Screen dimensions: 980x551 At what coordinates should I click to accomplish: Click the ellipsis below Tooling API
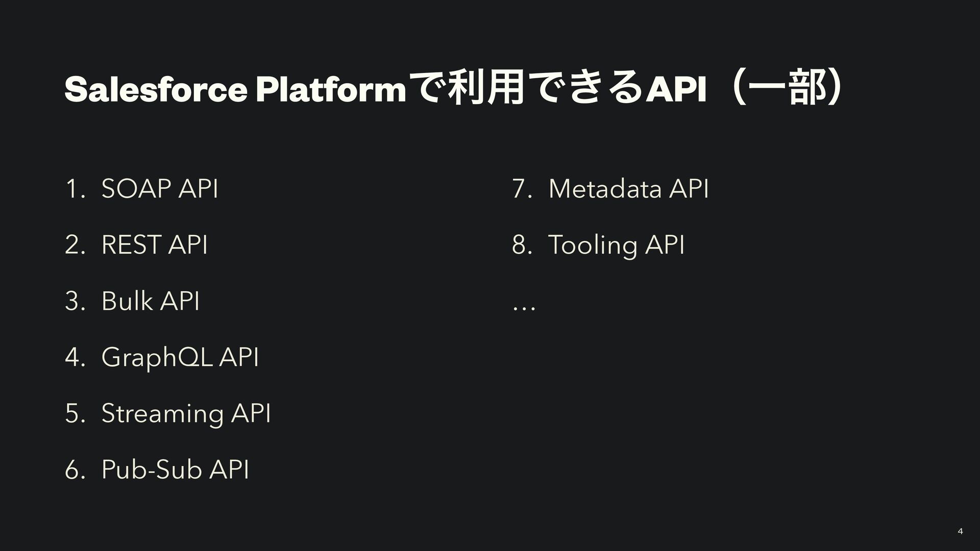point(524,308)
